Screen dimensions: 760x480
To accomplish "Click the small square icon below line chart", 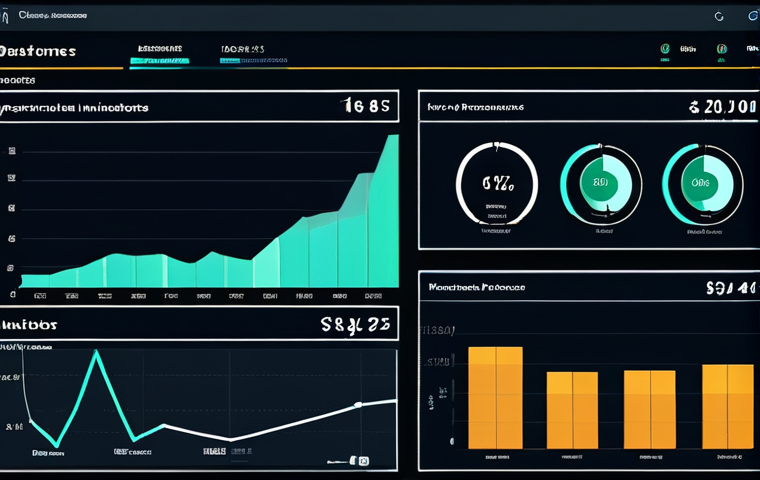I will coord(363,460).
